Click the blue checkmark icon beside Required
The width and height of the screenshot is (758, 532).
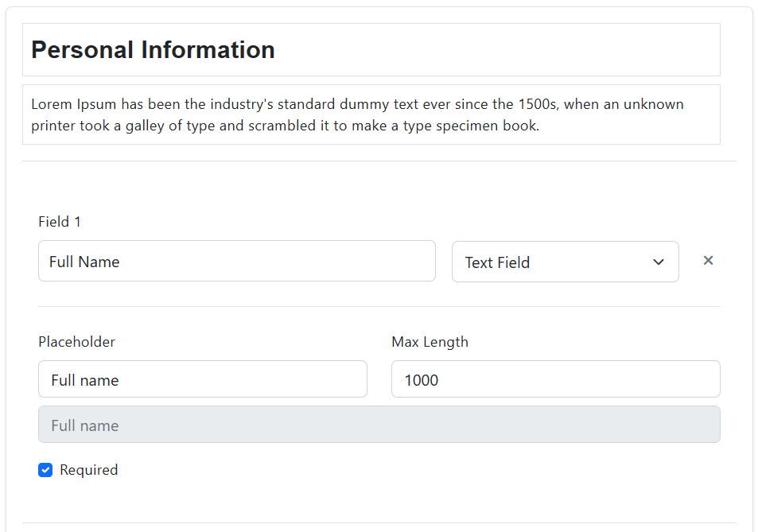click(x=45, y=470)
